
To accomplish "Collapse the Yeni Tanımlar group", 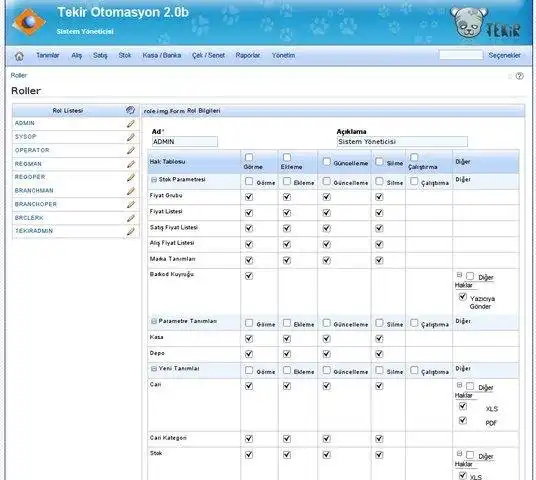I will pos(154,369).
